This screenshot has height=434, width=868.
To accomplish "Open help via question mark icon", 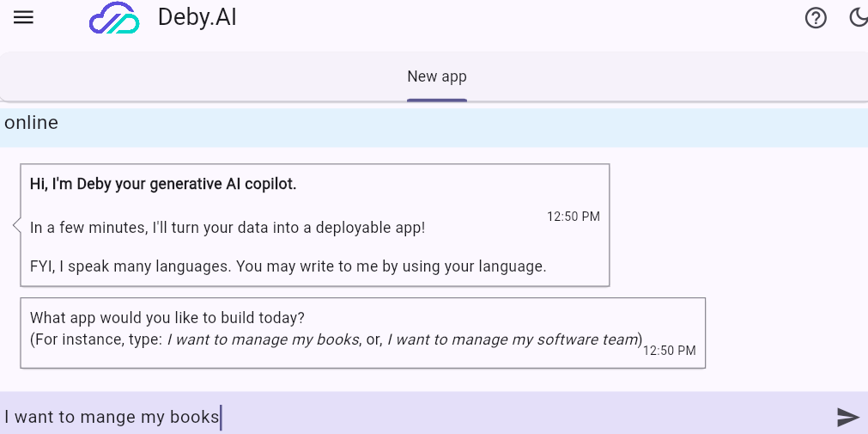I will pyautogui.click(x=815, y=17).
